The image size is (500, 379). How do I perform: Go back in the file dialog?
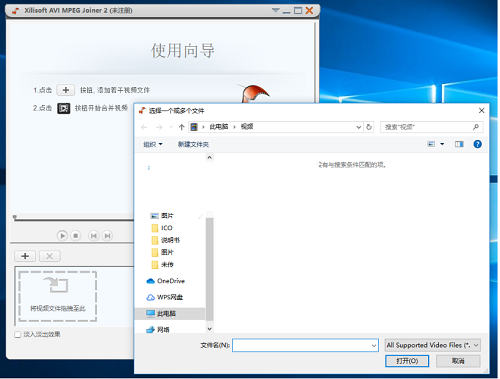[144, 127]
